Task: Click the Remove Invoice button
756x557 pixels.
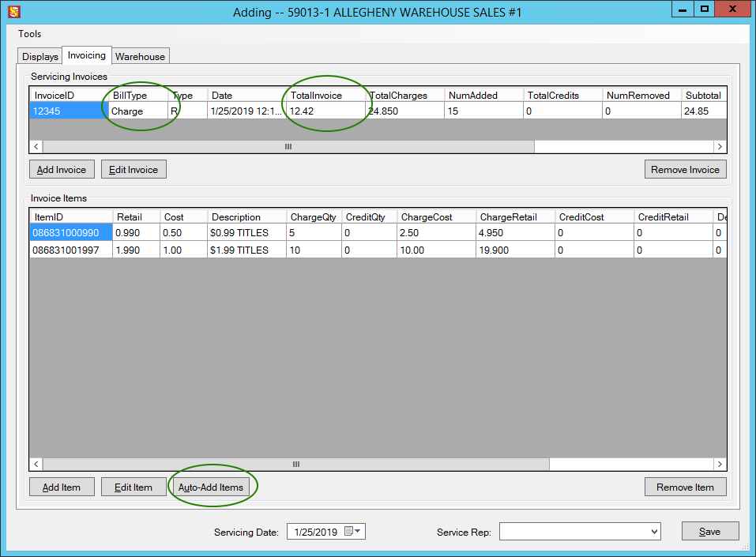Action: pos(685,169)
